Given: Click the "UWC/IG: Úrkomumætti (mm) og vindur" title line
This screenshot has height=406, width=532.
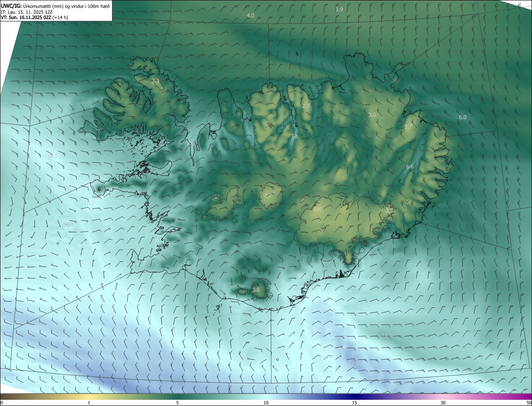Looking at the screenshot, I should [55, 6].
